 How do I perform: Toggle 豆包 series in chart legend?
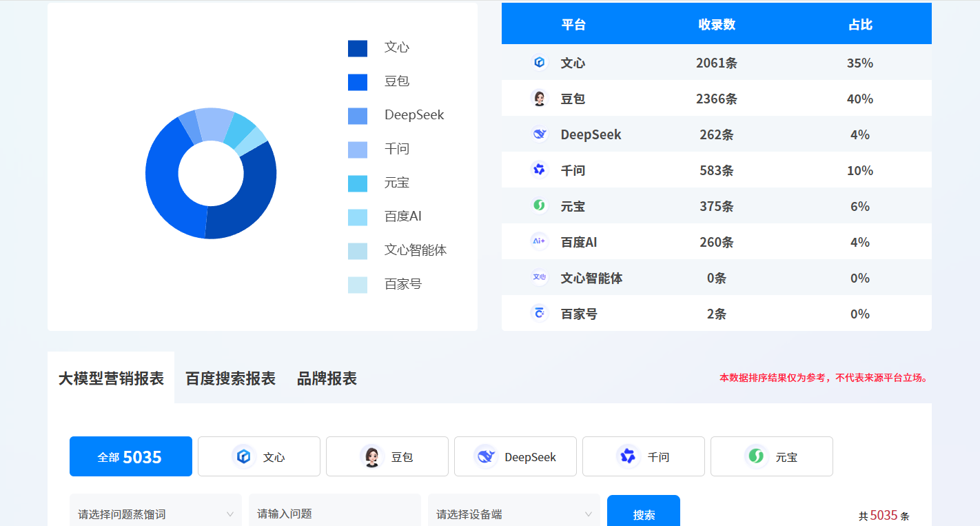tap(396, 81)
